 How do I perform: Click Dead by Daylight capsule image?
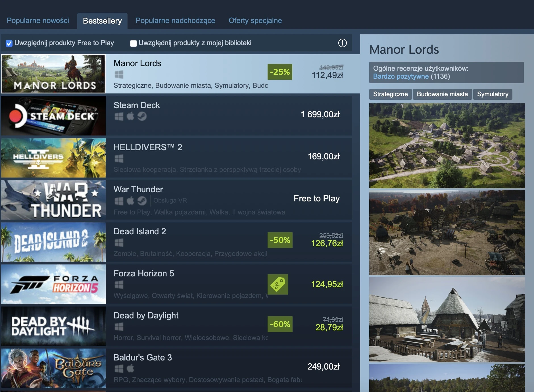[53, 326]
